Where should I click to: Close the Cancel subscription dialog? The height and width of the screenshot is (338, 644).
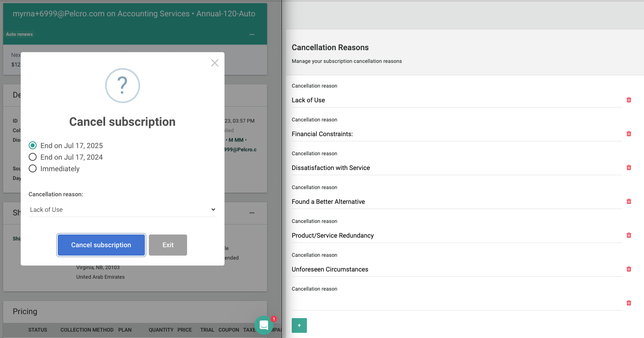pyautogui.click(x=215, y=63)
